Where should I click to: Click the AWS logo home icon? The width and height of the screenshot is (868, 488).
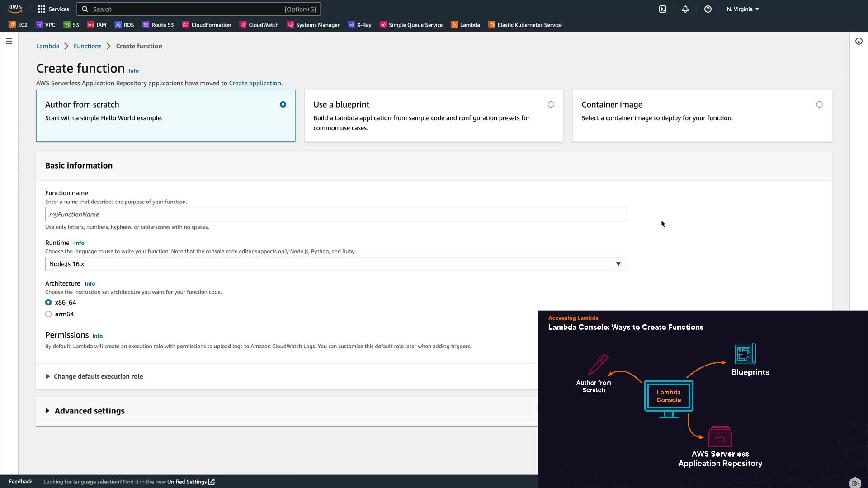pyautogui.click(x=15, y=9)
